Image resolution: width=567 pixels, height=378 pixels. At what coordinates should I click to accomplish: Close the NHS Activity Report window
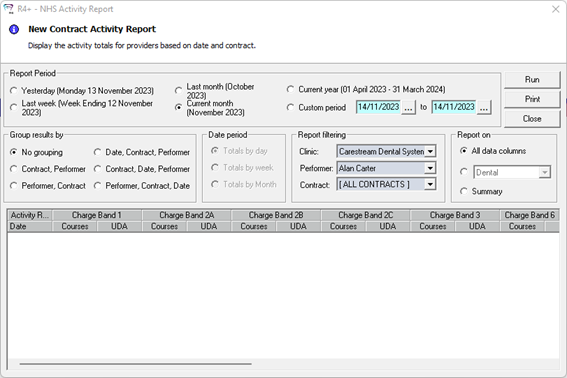click(555, 9)
